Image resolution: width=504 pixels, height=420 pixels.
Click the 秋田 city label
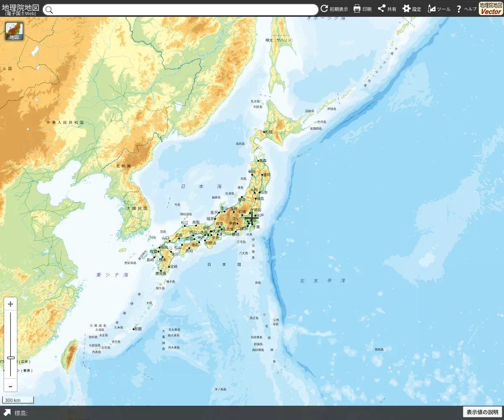(x=252, y=171)
